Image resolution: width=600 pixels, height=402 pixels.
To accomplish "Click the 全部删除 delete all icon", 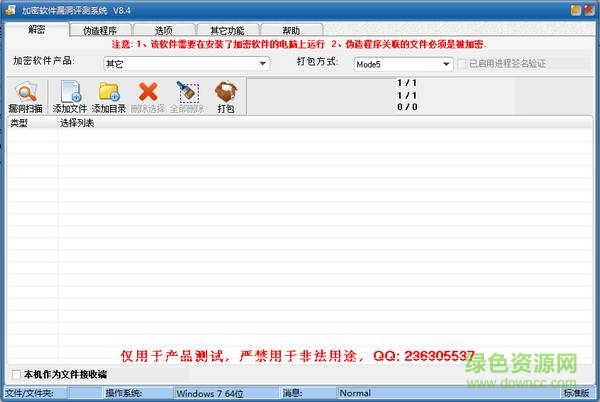I will [x=187, y=93].
